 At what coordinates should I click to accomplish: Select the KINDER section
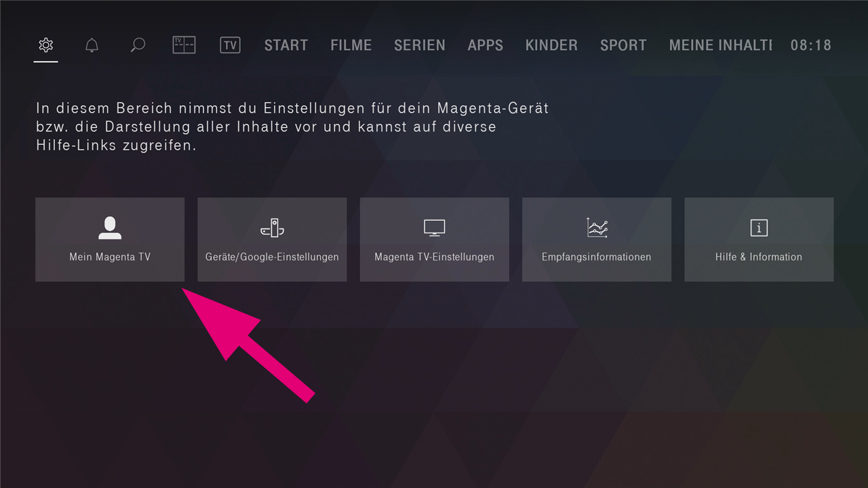point(551,45)
